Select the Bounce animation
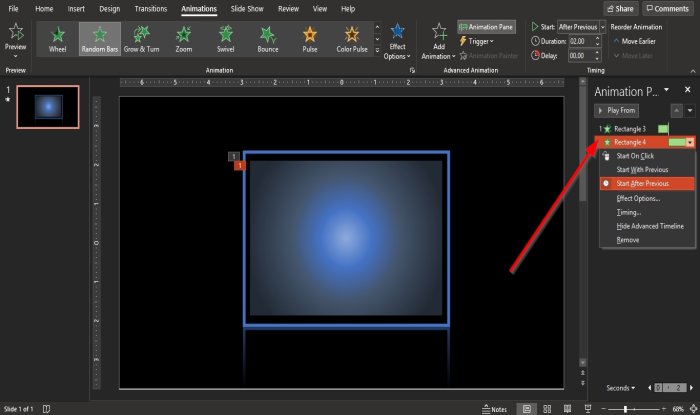The image size is (700, 415). tap(267, 39)
